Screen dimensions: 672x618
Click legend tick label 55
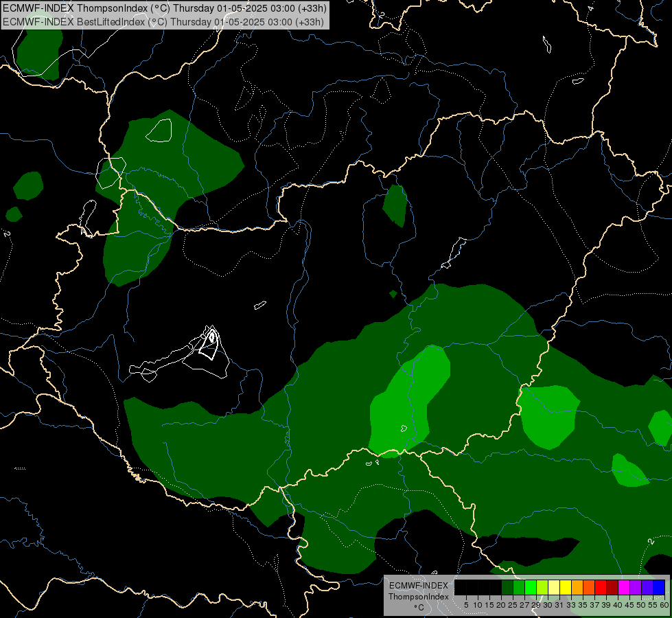tap(653, 605)
